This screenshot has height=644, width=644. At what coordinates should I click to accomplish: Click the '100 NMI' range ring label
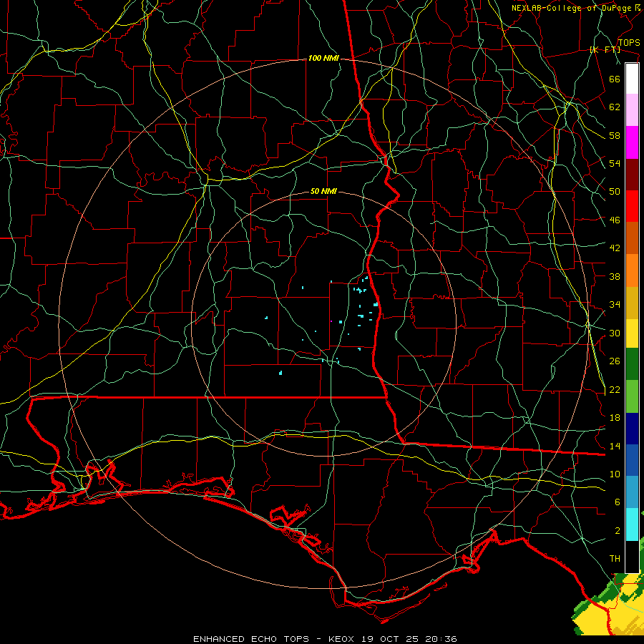[x=323, y=59]
